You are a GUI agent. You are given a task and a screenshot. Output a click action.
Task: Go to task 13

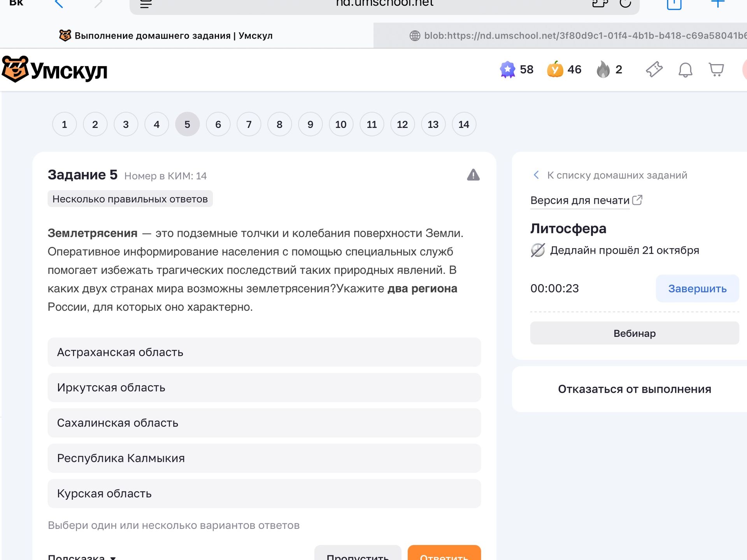pos(433,124)
